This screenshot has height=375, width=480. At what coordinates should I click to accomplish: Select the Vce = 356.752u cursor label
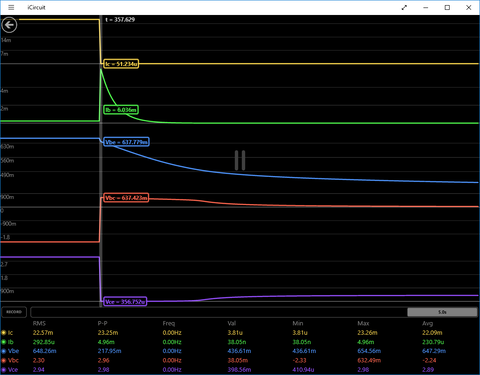125,302
